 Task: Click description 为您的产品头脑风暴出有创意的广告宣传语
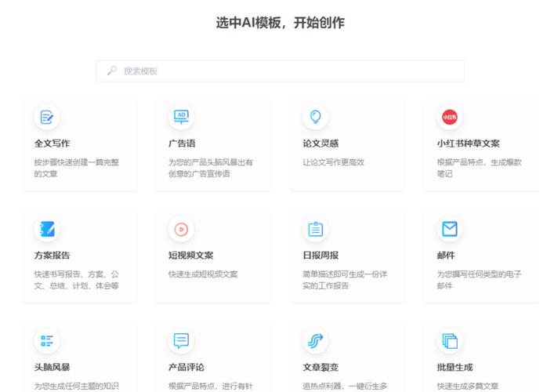tap(211, 168)
